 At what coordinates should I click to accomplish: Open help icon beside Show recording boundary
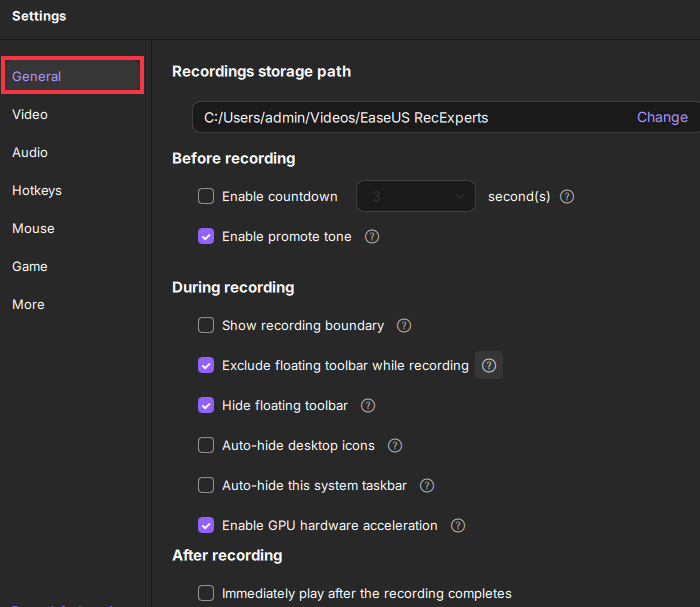[x=404, y=325]
